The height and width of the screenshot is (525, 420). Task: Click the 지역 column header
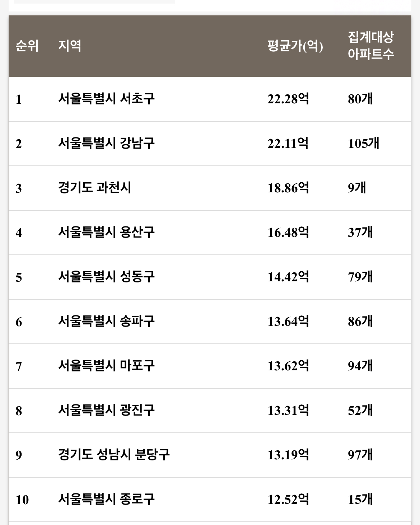pos(70,46)
